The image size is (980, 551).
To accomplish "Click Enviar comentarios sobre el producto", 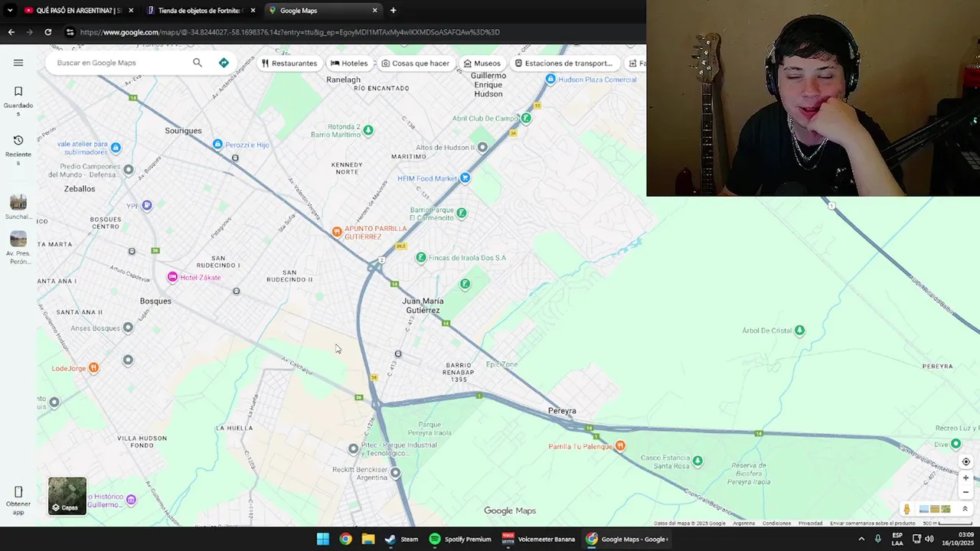I will (873, 523).
